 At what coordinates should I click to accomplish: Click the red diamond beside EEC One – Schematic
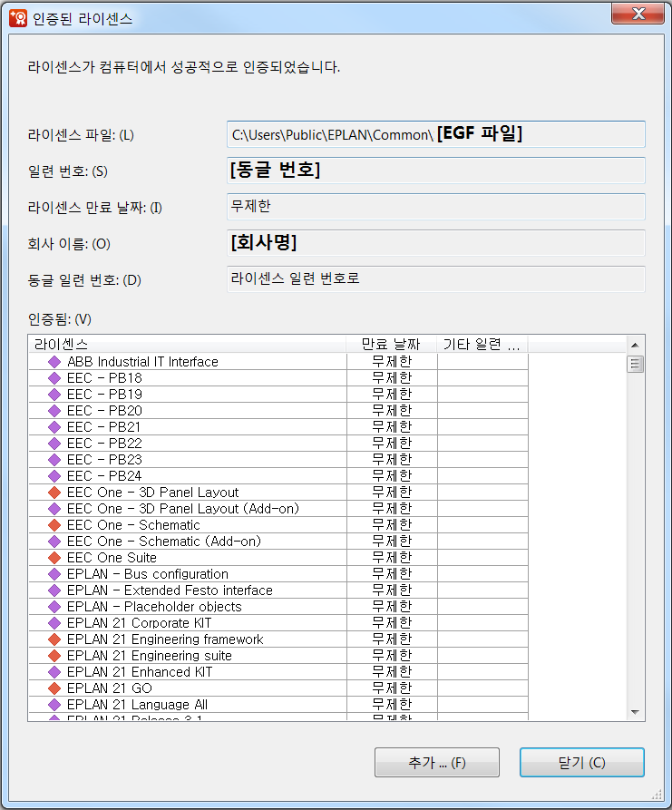click(x=54, y=525)
